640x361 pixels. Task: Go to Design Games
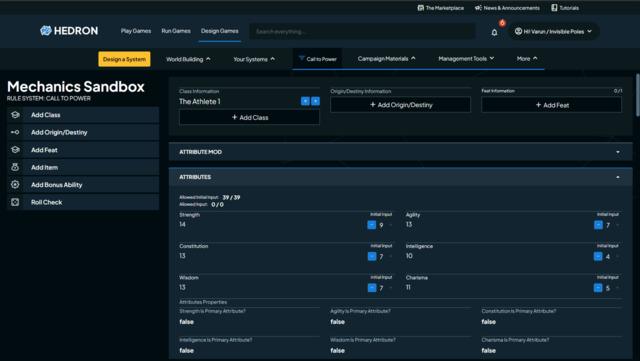tap(220, 31)
